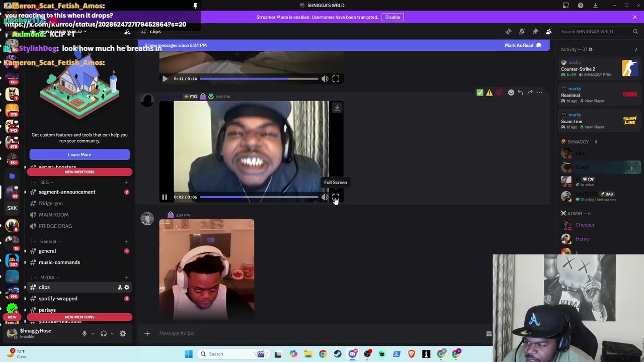Image resolution: width=644 pixels, height=362 pixels.
Task: Open the music-commands channel
Action: [x=79, y=262]
